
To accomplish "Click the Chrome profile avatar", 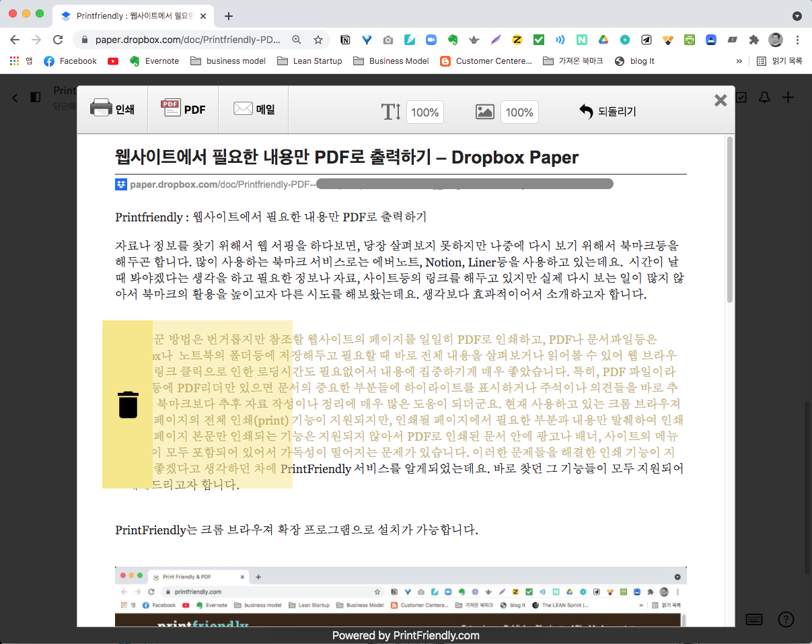I will point(776,40).
